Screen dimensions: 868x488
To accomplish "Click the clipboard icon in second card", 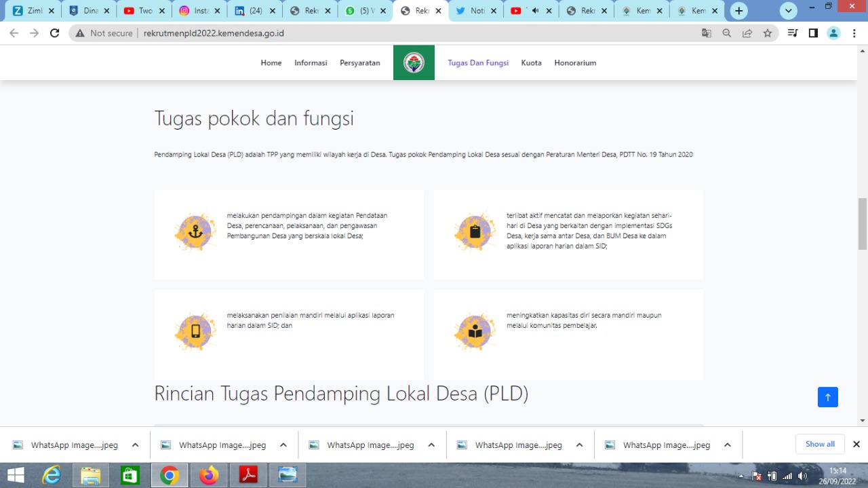I will [475, 232].
